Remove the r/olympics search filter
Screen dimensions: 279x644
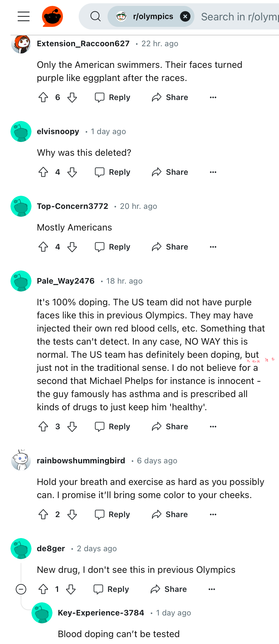pyautogui.click(x=185, y=16)
